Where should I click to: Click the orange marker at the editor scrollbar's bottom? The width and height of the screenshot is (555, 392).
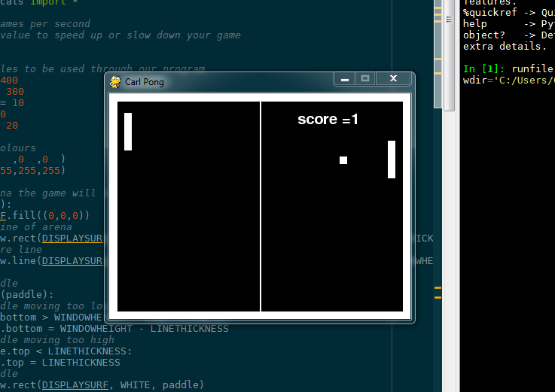tap(438, 297)
